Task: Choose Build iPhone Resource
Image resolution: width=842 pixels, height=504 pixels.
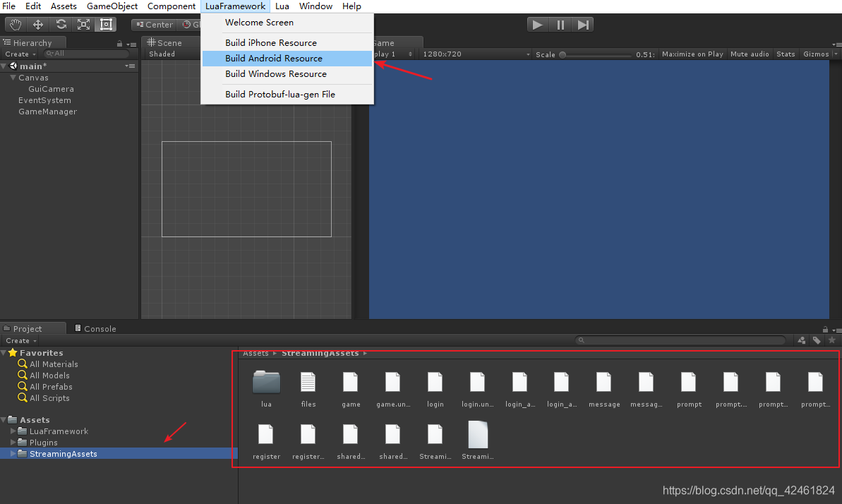Action: point(287,42)
